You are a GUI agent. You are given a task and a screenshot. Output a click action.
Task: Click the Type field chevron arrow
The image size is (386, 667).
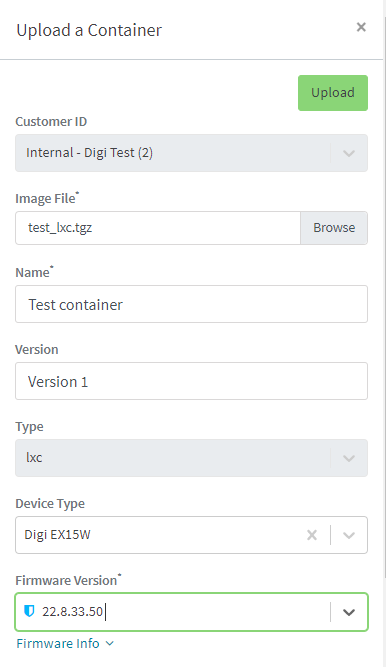349,458
